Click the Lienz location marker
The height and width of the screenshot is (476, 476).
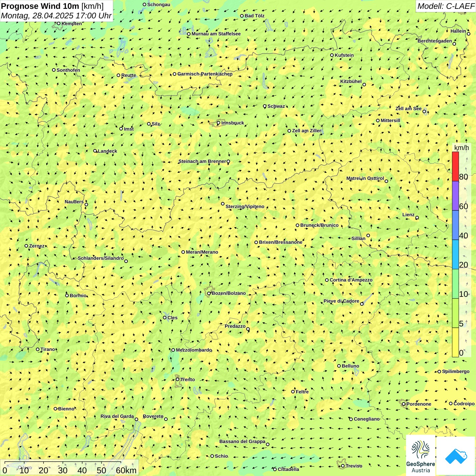(417, 218)
